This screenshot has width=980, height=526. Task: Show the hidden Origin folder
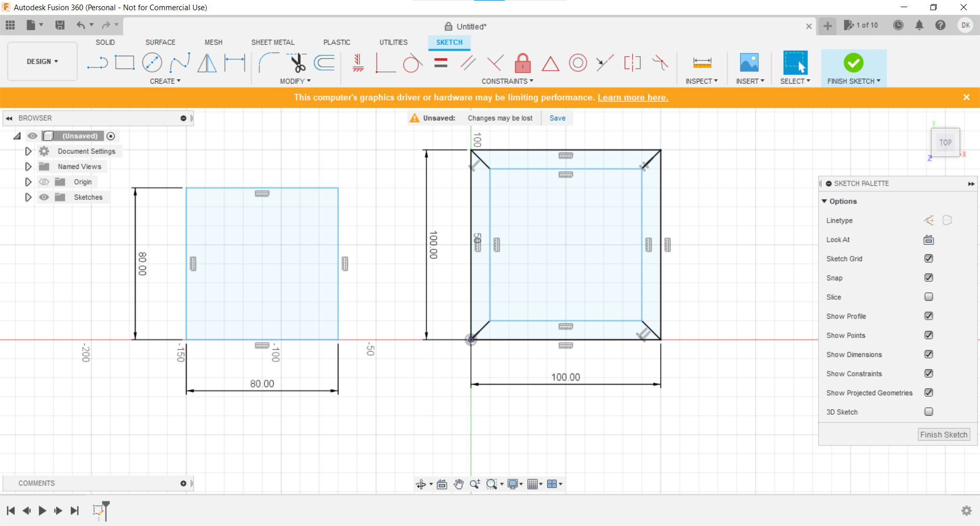coord(44,182)
